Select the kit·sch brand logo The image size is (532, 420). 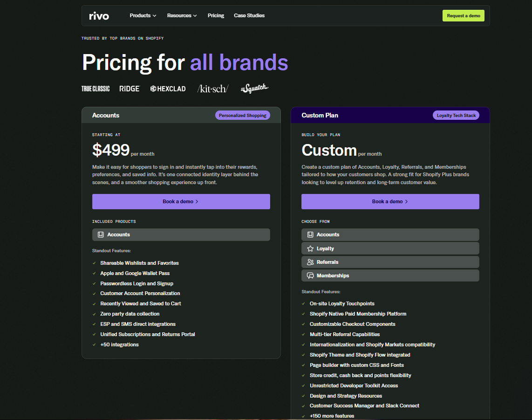pos(212,88)
